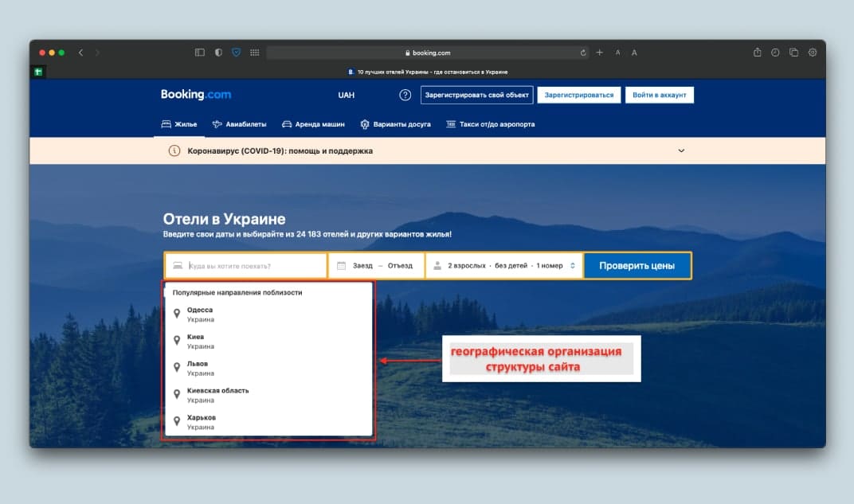854x504 pixels.
Task: Click the location pin beside Киев
Action: (177, 340)
